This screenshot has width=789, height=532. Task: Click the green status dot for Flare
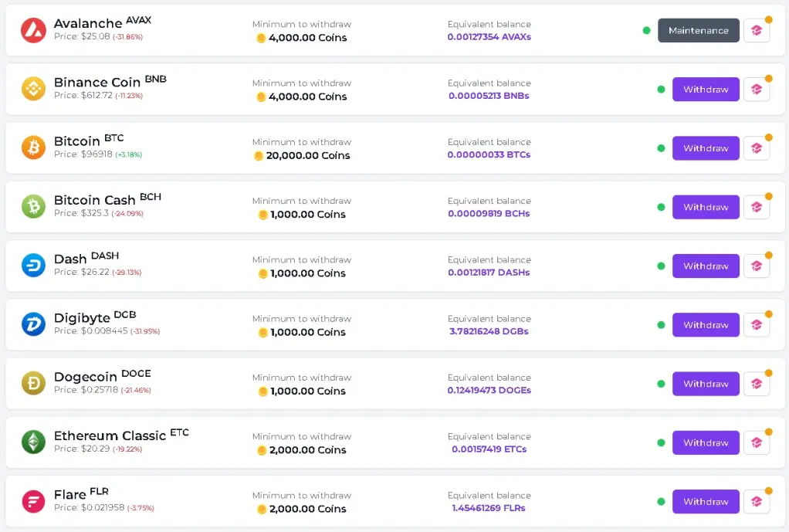(661, 501)
